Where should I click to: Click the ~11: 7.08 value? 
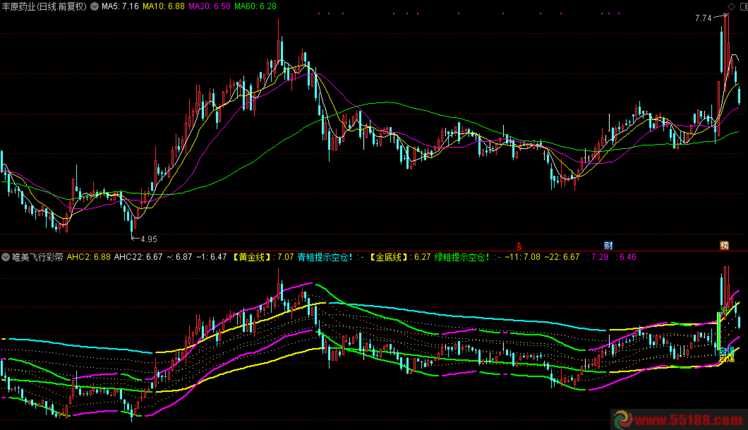522,257
